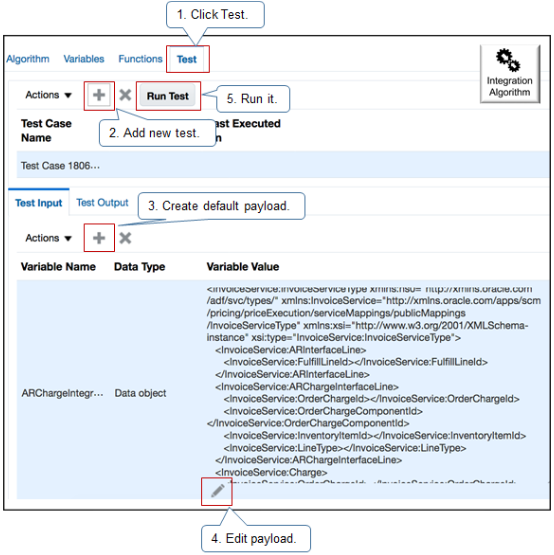Switch to the Algorithm tab
554x555 pixels.
[x=28, y=59]
